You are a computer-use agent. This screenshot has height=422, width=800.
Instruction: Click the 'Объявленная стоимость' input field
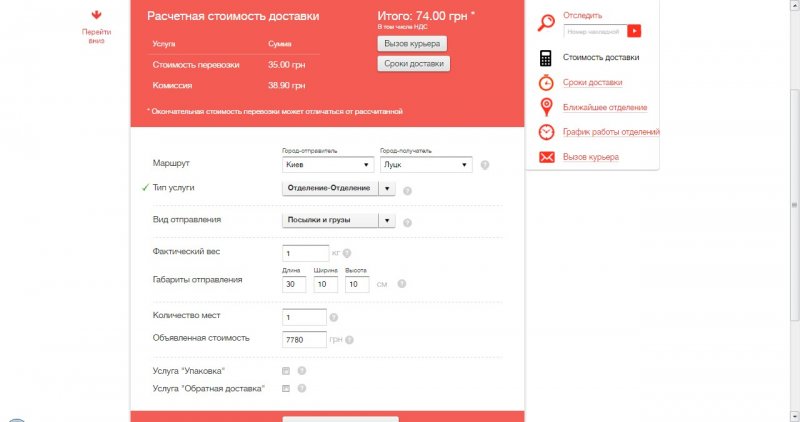[x=305, y=339]
